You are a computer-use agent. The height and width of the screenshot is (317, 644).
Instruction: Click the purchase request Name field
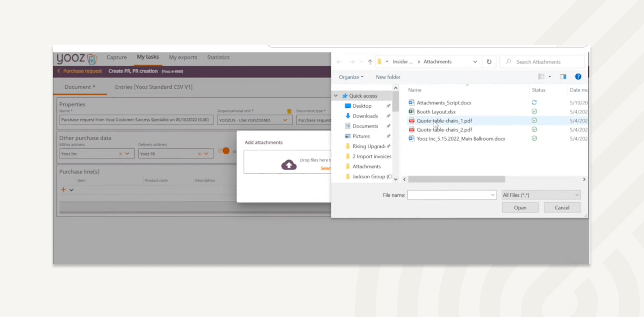pos(136,120)
